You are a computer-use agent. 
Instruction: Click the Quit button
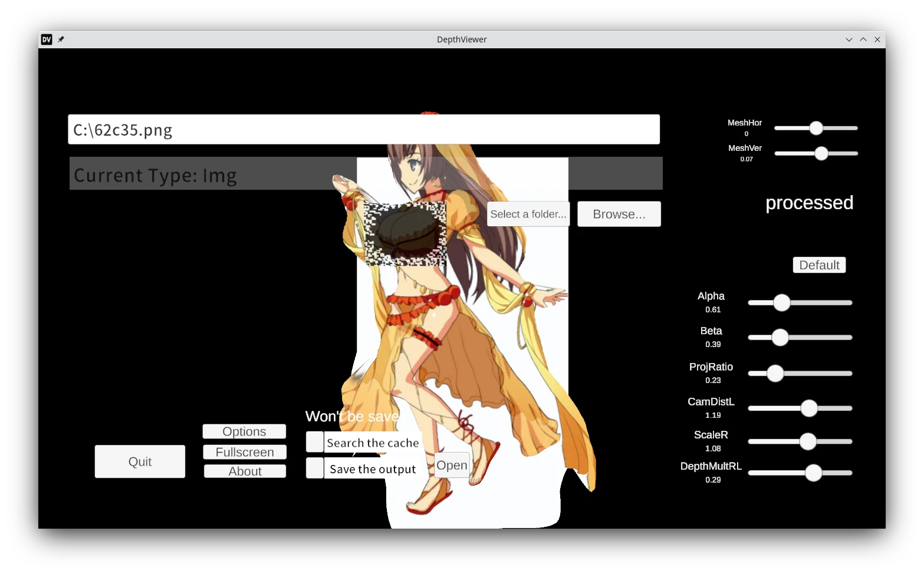click(140, 461)
